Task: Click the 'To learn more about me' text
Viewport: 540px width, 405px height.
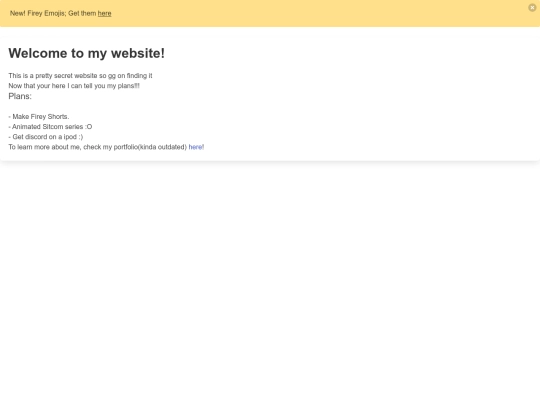Action: (98, 147)
